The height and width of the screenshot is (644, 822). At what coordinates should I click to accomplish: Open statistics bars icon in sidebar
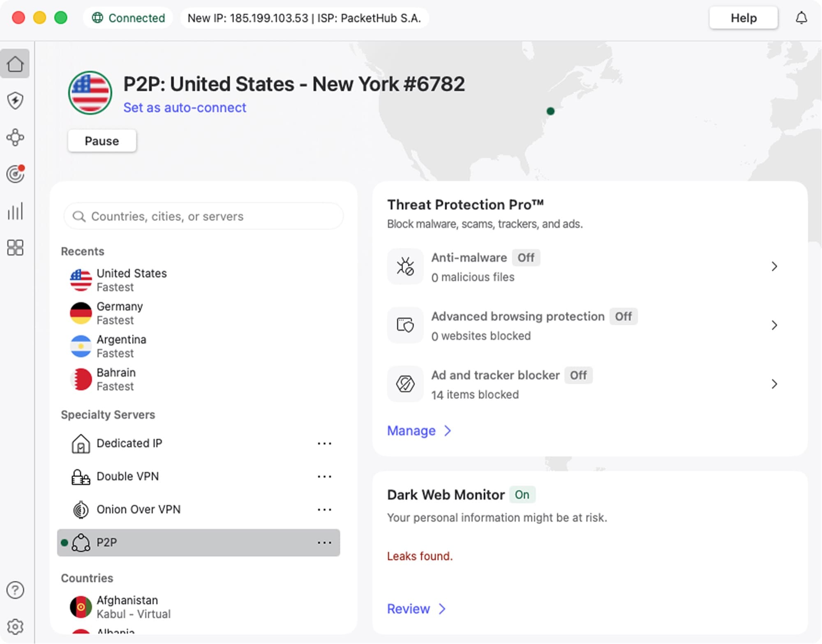15,211
